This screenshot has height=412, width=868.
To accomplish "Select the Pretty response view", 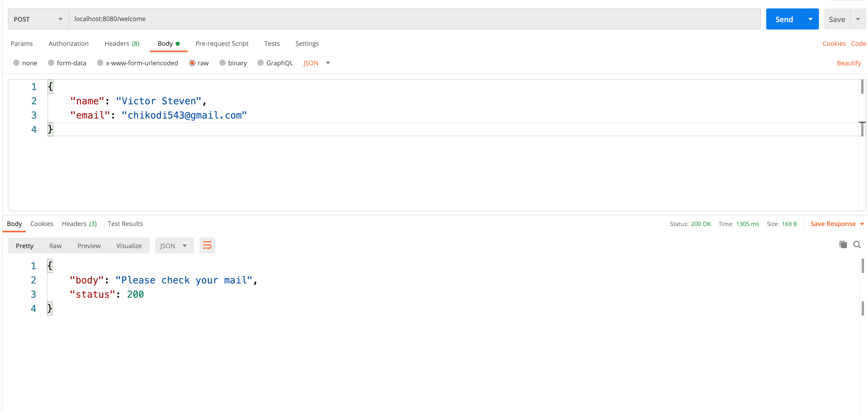I will 25,246.
